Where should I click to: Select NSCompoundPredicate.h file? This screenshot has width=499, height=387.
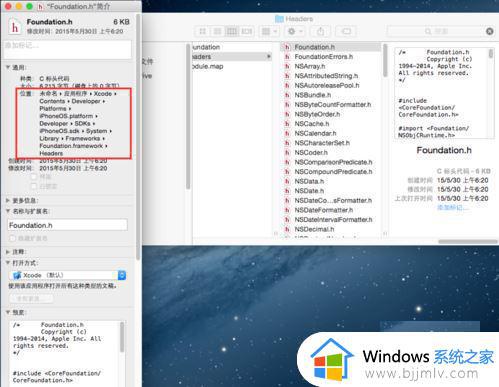[333, 172]
